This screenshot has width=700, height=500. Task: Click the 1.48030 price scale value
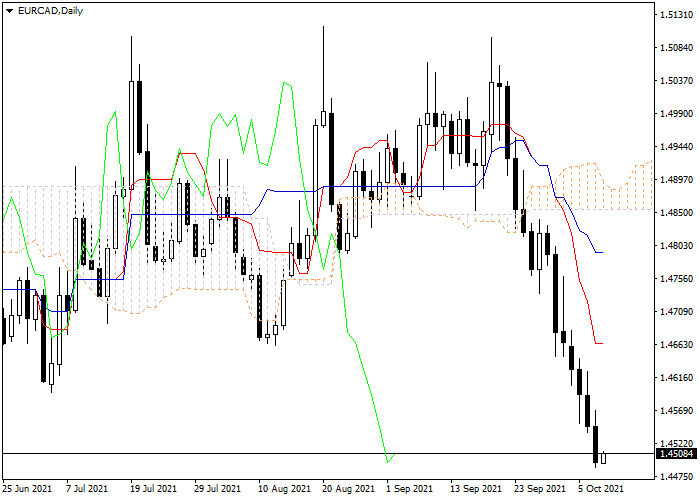point(676,246)
